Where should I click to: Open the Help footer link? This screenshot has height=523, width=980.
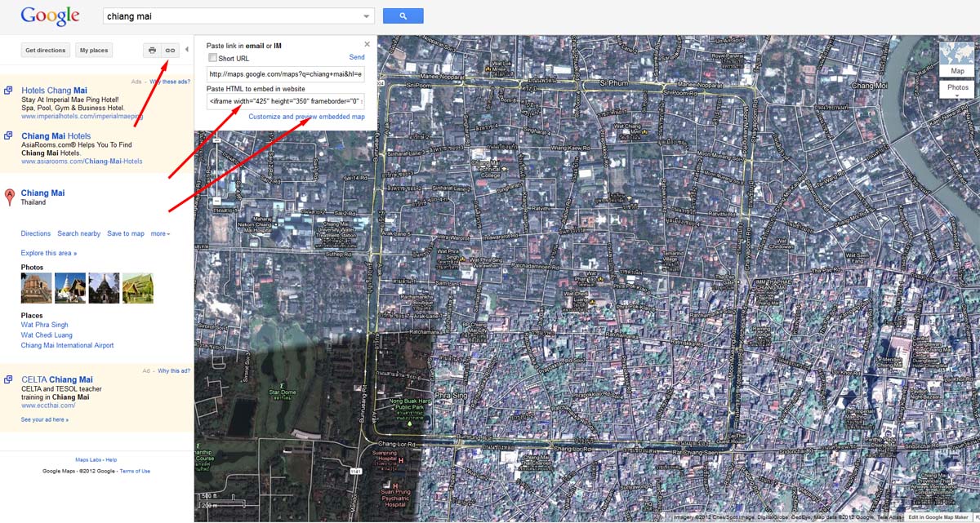(111, 460)
